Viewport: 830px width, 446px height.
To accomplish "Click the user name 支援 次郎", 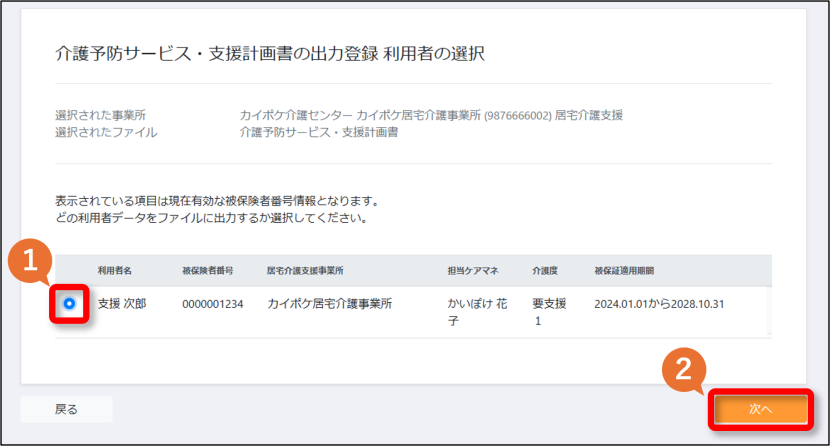I will pos(122,304).
